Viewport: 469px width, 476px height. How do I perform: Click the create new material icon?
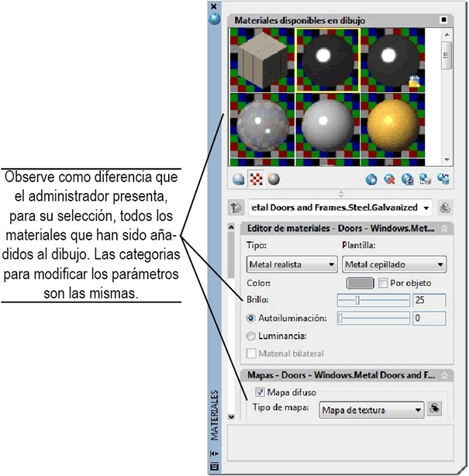click(371, 180)
